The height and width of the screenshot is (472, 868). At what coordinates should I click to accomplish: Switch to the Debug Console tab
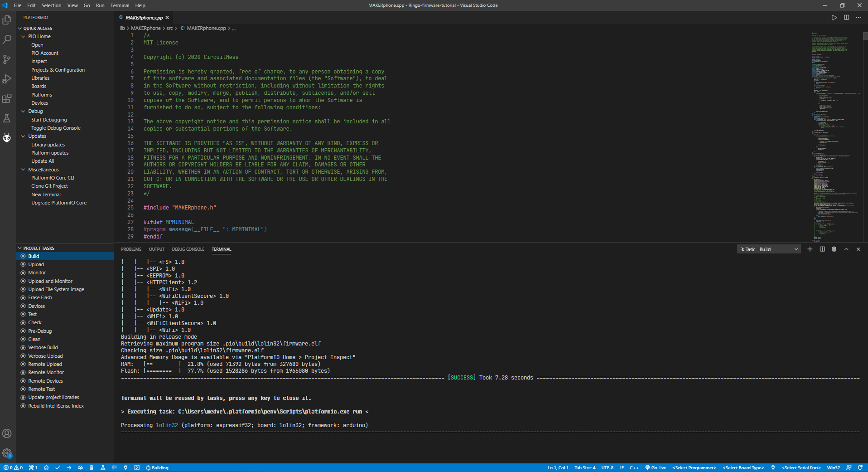[x=188, y=249]
